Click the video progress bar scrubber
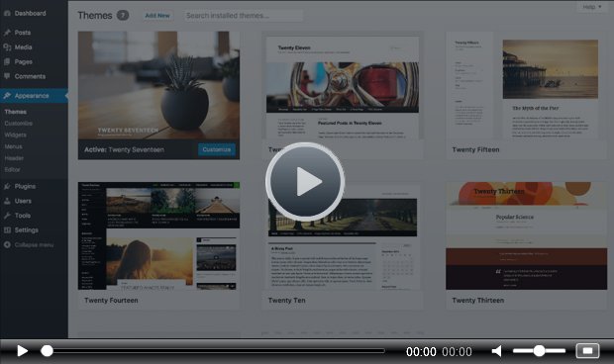Screen dimensions: 614x364 tap(47, 351)
